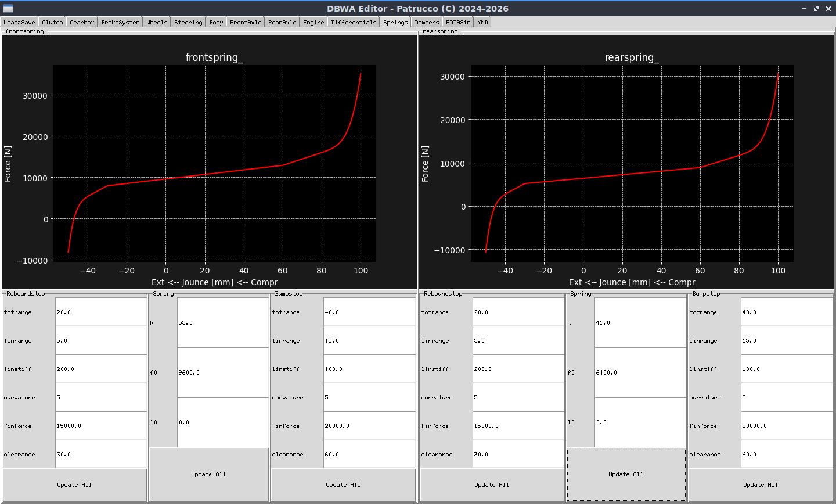Click Update All under front Spring
Image resolution: width=836 pixels, height=504 pixels.
pyautogui.click(x=208, y=474)
